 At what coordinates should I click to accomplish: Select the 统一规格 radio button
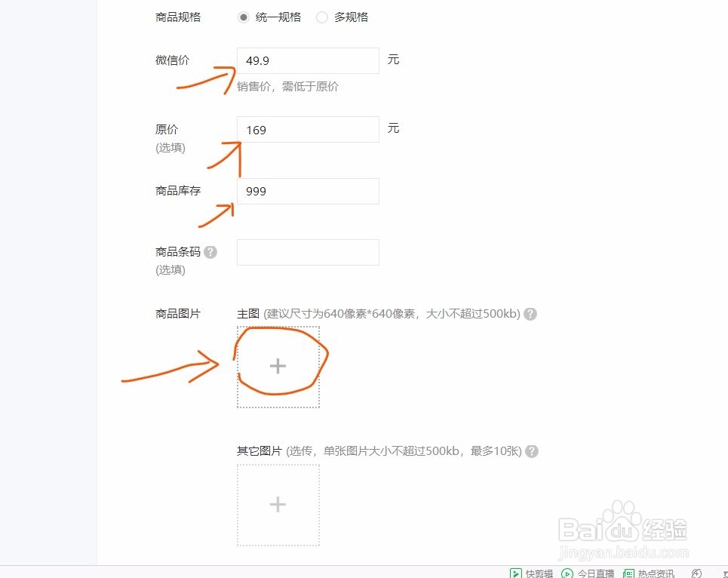click(243, 17)
